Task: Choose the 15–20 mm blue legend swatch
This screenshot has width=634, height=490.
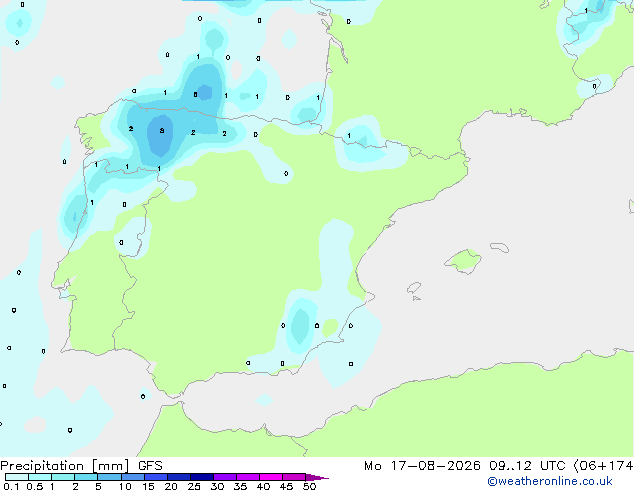Action: 156,477
